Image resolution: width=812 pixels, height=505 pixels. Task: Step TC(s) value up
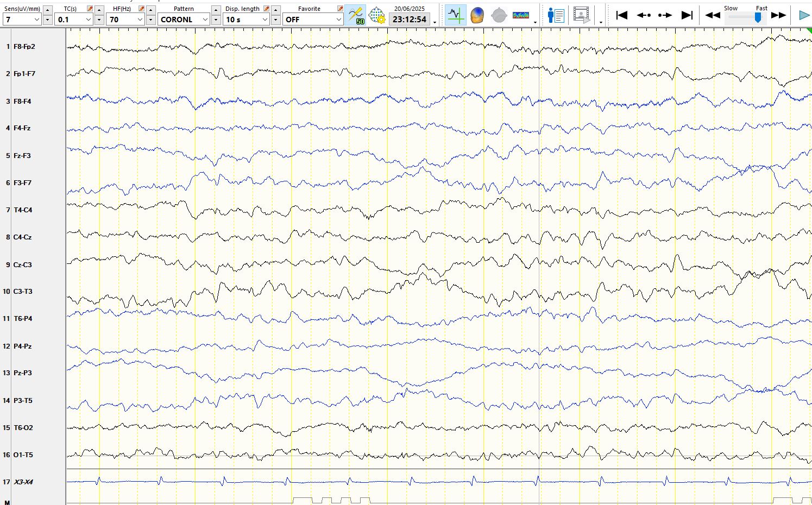[99, 10]
